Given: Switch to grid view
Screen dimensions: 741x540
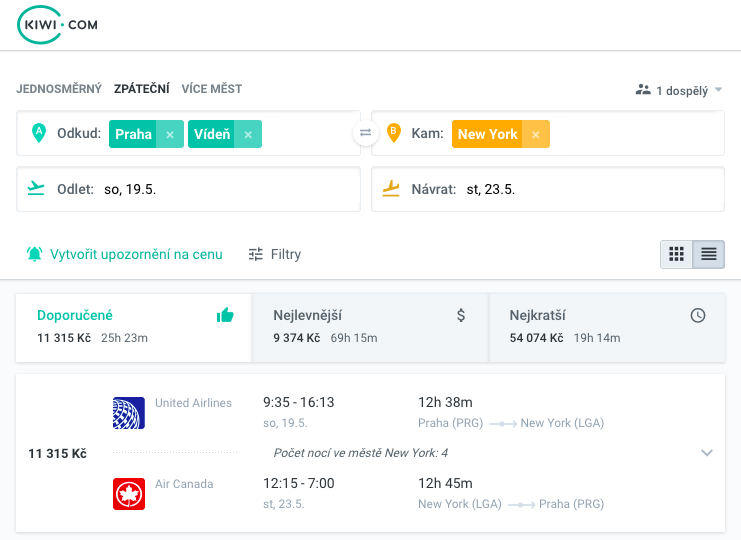Looking at the screenshot, I should pos(676,254).
